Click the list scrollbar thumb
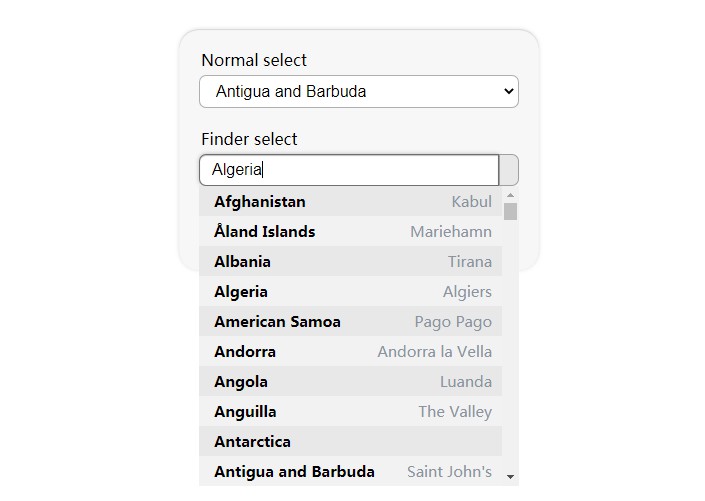The width and height of the screenshot is (705, 501). click(x=510, y=211)
